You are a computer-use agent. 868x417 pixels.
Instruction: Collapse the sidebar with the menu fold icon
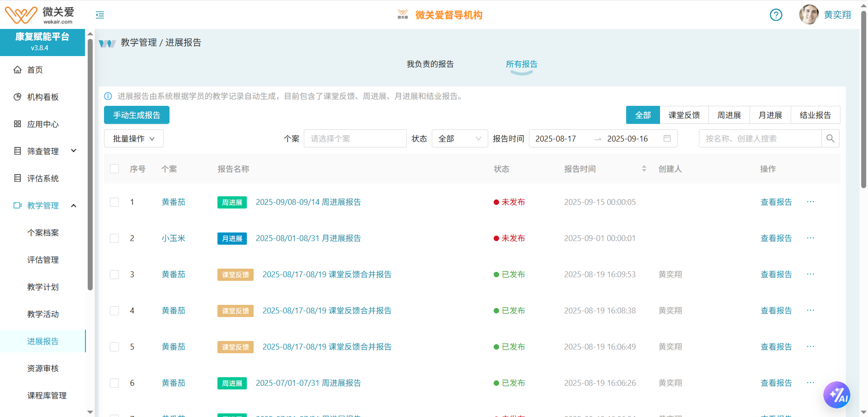[100, 15]
